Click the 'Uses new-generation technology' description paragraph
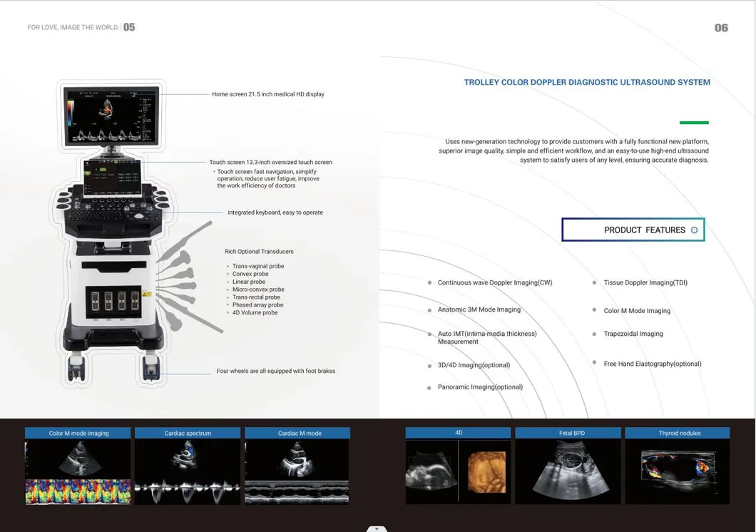Viewport: 756px width, 532px height. (573, 151)
